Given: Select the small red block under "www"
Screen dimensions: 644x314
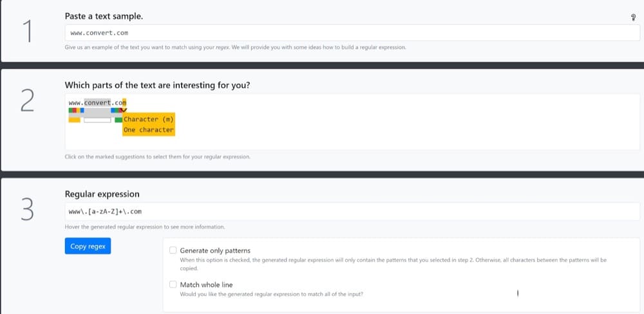Looking at the screenshot, I should coord(76,110).
